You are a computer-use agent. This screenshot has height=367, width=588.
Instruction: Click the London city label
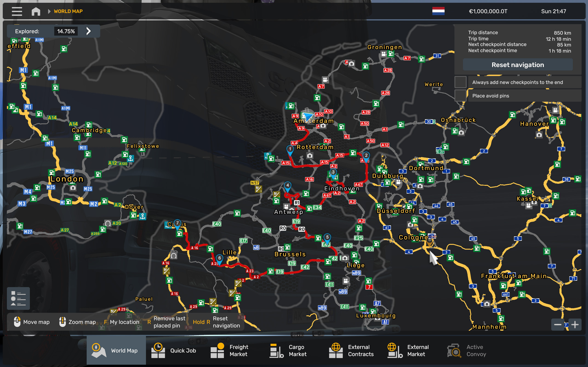click(67, 179)
